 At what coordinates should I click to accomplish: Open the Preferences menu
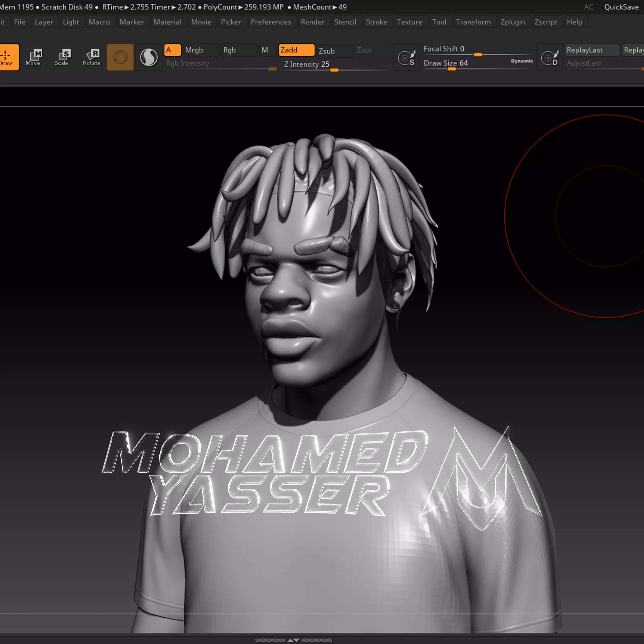pyautogui.click(x=271, y=22)
